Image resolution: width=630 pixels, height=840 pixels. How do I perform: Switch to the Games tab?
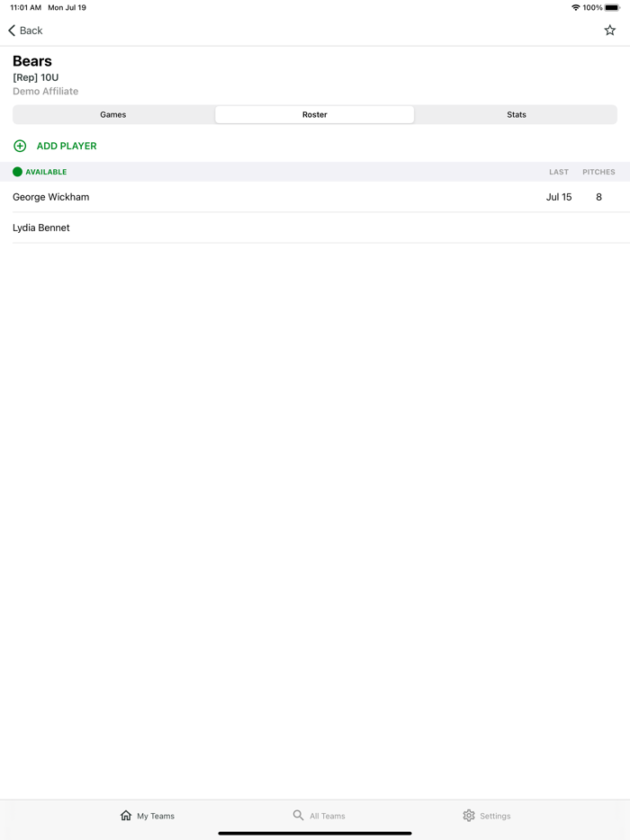tap(113, 114)
